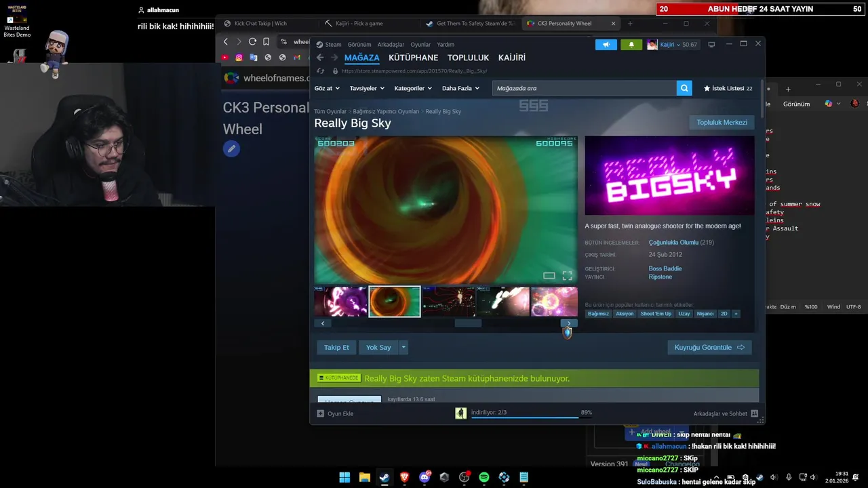Open the downloading game icon in status bar
The width and height of the screenshot is (868, 488).
pyautogui.click(x=461, y=413)
